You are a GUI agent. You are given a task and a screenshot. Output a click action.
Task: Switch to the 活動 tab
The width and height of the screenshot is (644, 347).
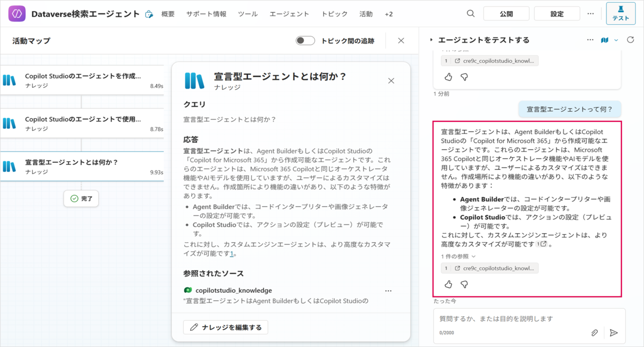pyautogui.click(x=366, y=14)
